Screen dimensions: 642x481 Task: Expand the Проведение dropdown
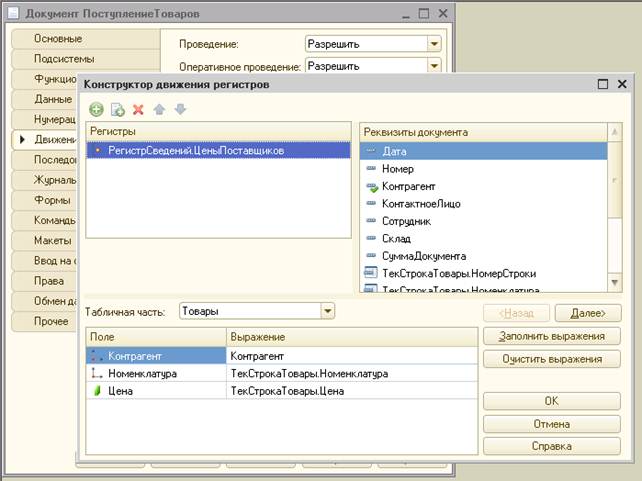click(433, 44)
